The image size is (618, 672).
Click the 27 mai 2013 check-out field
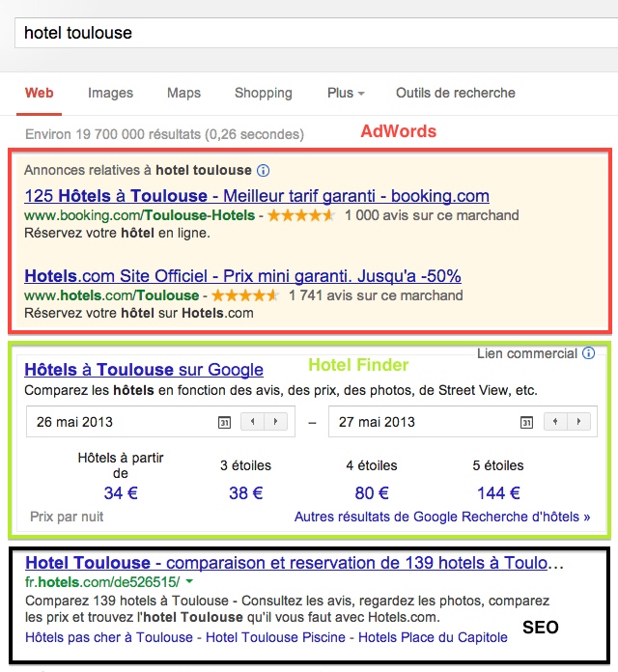point(463,422)
